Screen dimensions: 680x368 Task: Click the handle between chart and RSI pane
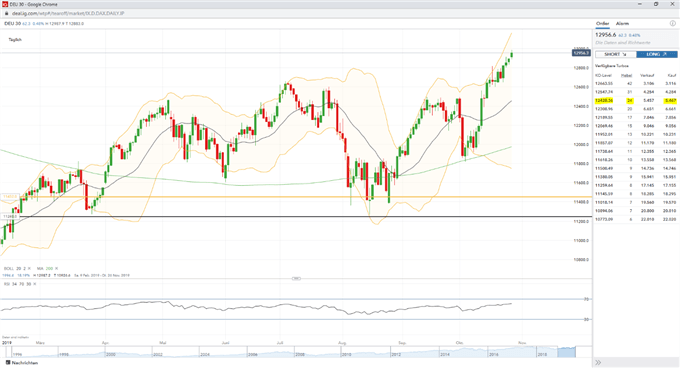296,278
